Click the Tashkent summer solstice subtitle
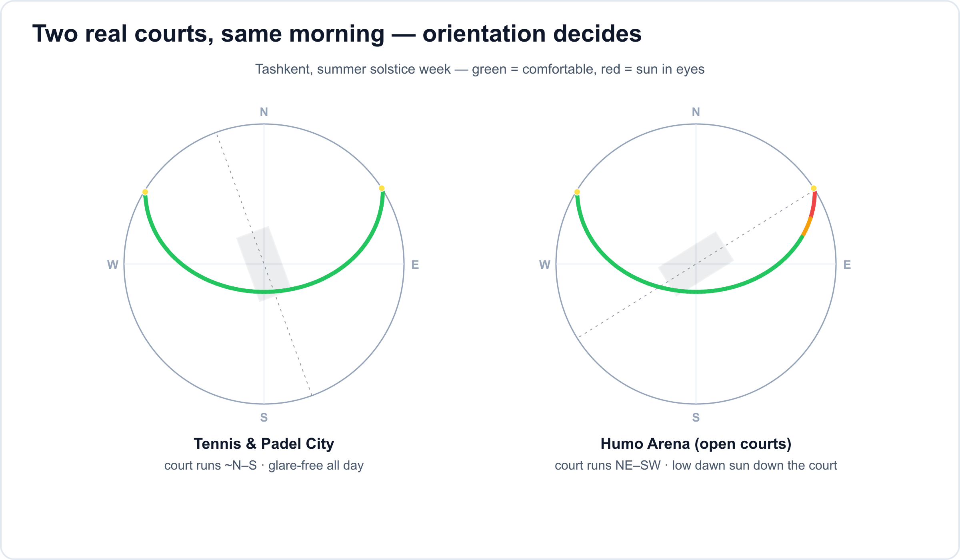This screenshot has height=560, width=960. click(480, 69)
